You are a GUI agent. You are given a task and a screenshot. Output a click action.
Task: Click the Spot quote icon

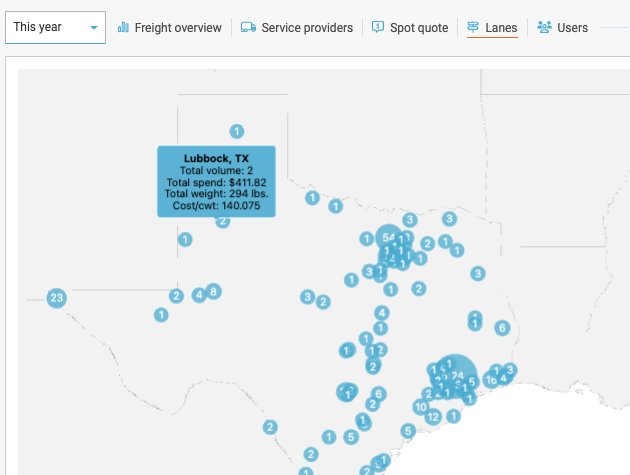pyautogui.click(x=378, y=28)
